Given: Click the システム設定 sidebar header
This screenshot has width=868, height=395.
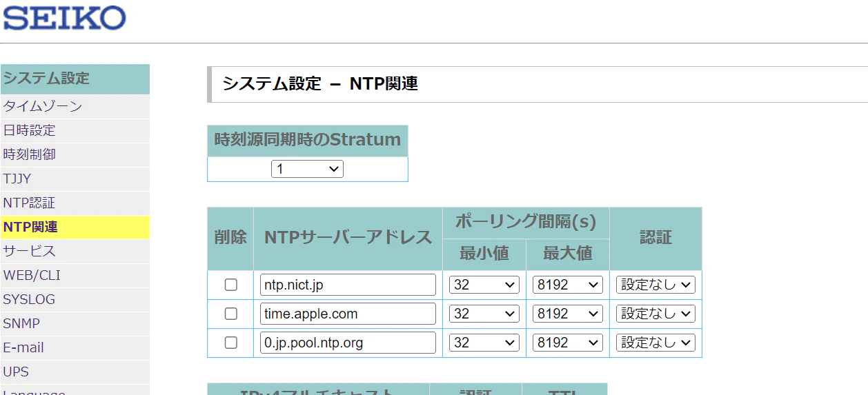Looking at the screenshot, I should pos(75,79).
